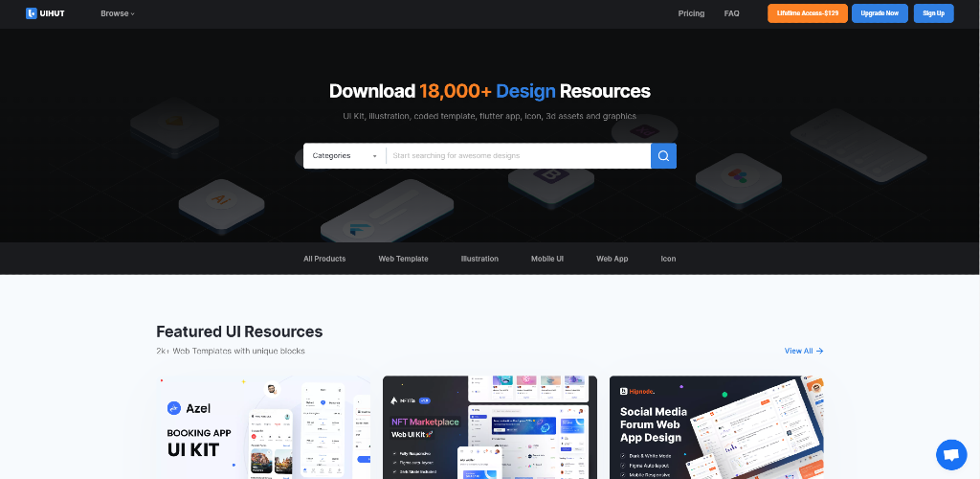Open NFT Marketplace Web UI Kit card
The width and height of the screenshot is (980, 479).
pos(489,427)
